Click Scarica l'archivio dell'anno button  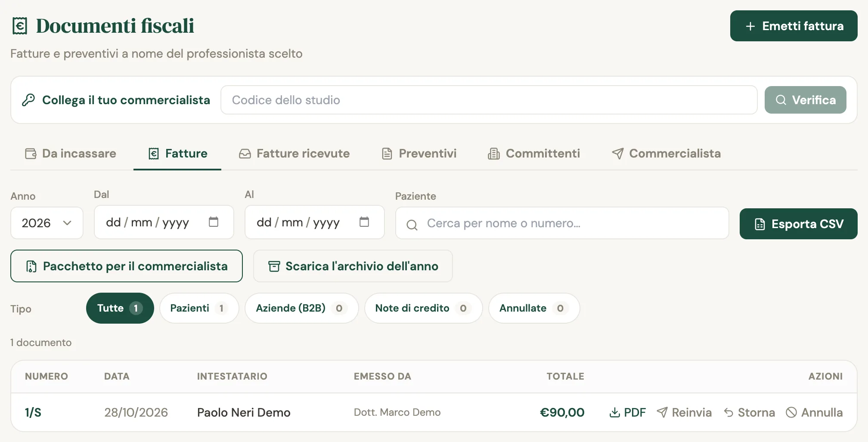point(353,266)
